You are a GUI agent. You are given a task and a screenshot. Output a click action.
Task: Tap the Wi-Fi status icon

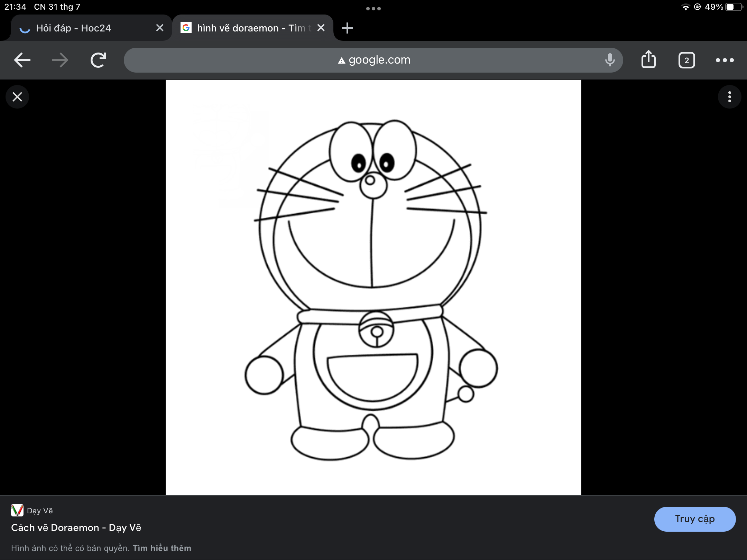click(685, 7)
